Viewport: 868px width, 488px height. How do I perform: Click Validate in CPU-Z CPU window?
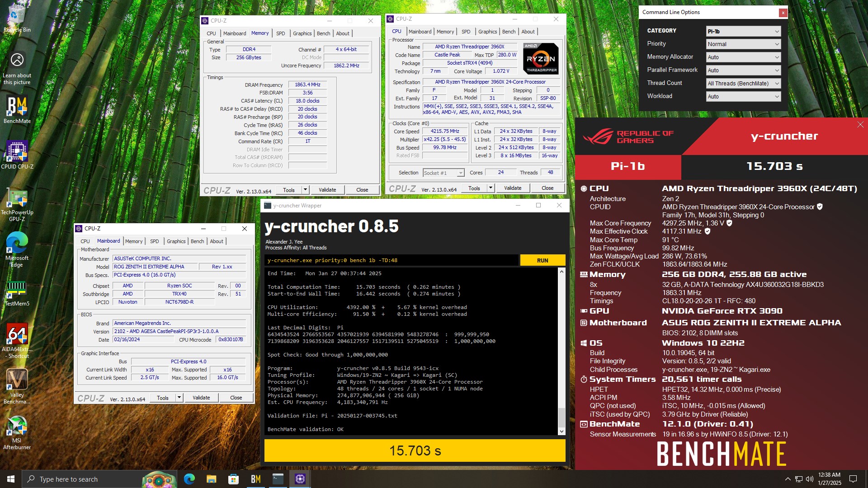click(x=513, y=188)
